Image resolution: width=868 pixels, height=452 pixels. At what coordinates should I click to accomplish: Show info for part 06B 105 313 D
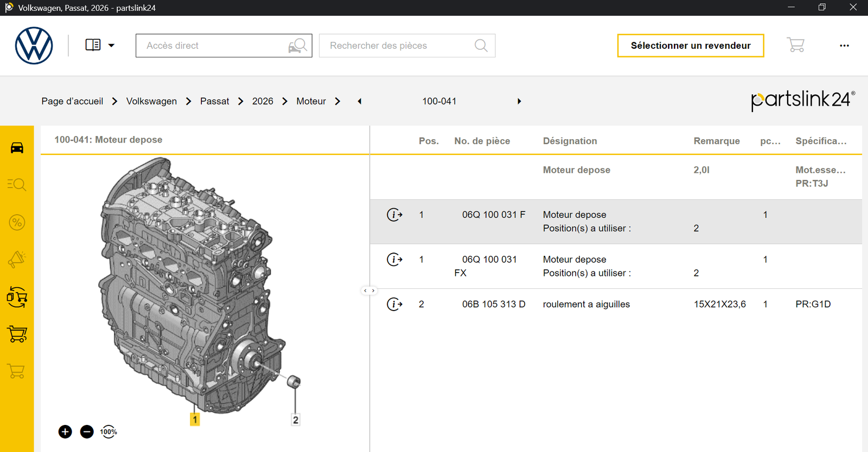(394, 304)
